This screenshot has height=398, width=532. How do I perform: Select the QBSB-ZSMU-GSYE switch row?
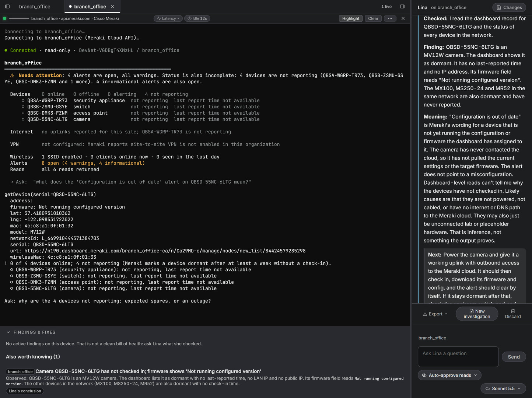pyautogui.click(x=140, y=107)
